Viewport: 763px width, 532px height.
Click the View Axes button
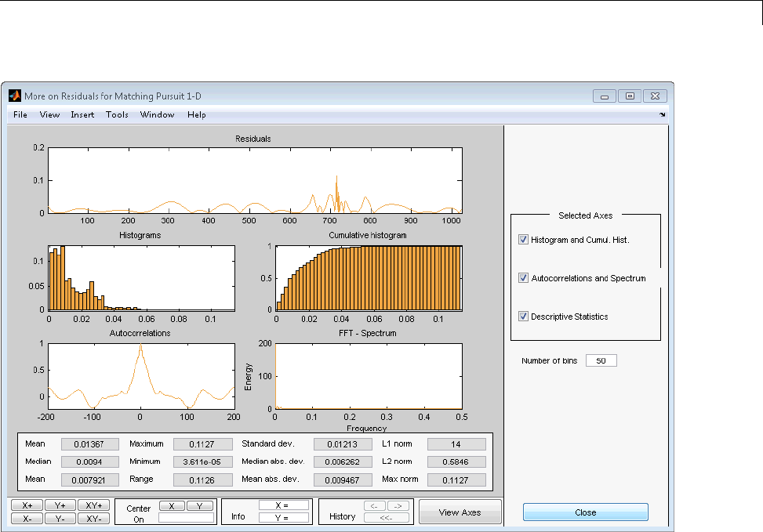[x=460, y=512]
